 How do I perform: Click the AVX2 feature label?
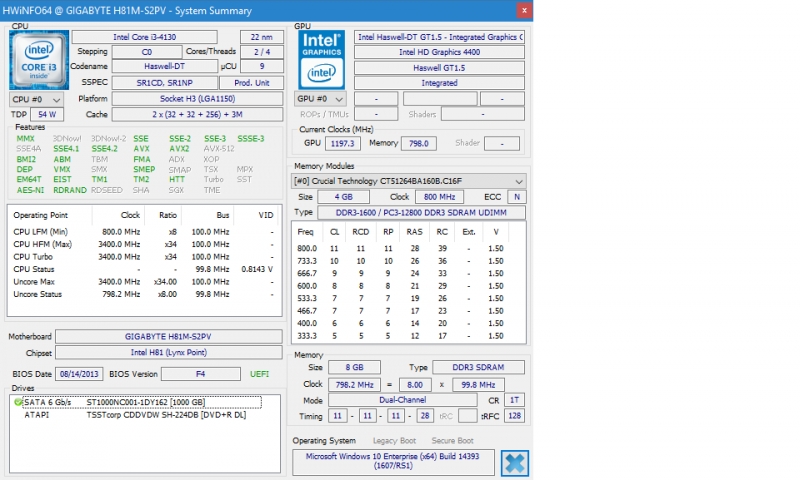point(179,149)
